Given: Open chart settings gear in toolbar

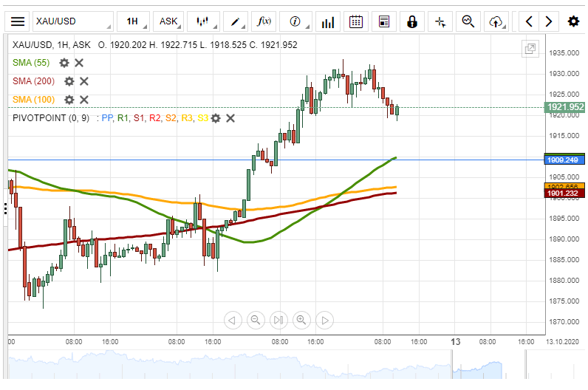Looking at the screenshot, I should (x=573, y=21).
